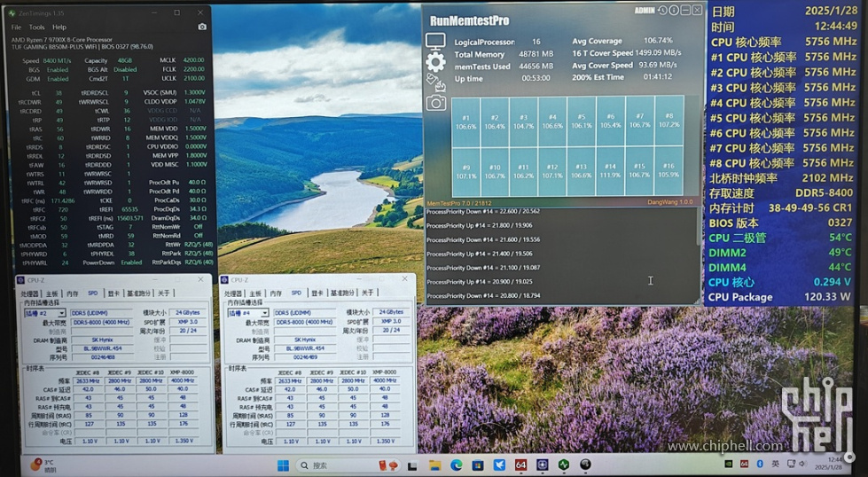868x477 pixels.
Task: Click ZenTimings screenshot camera icon
Action: coord(202,27)
